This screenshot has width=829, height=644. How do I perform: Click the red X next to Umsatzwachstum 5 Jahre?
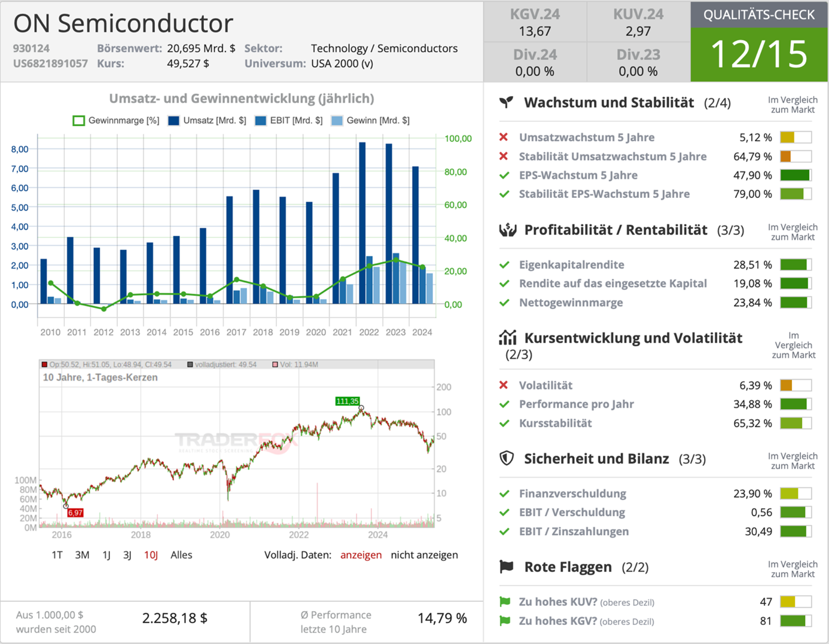[504, 137]
